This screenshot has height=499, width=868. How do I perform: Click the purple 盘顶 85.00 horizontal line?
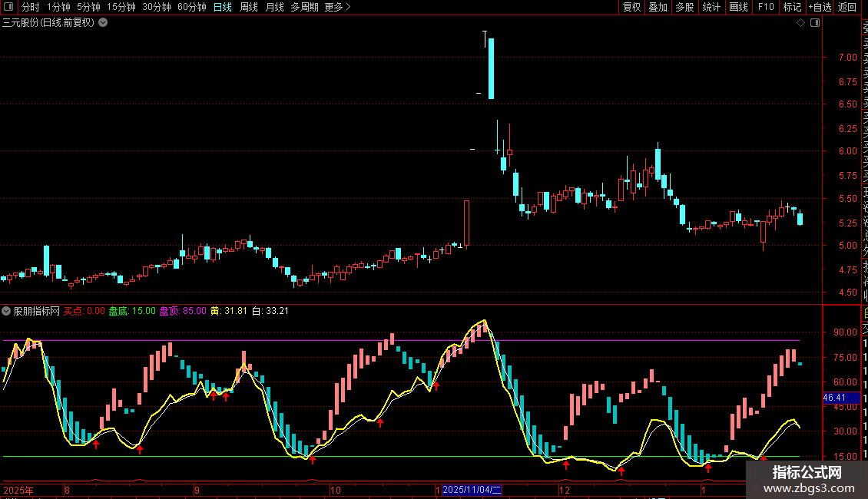pos(401,340)
